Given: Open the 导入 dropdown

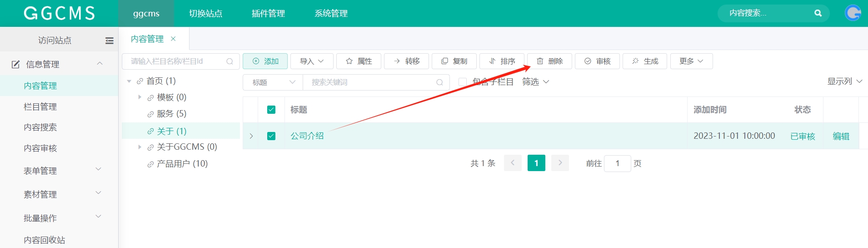Looking at the screenshot, I should 312,61.
